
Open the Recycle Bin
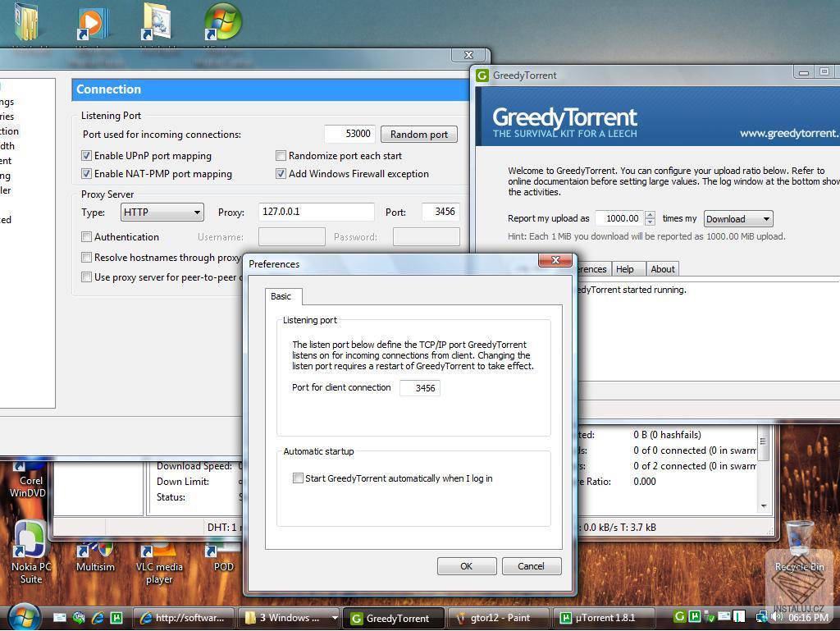coord(799,546)
